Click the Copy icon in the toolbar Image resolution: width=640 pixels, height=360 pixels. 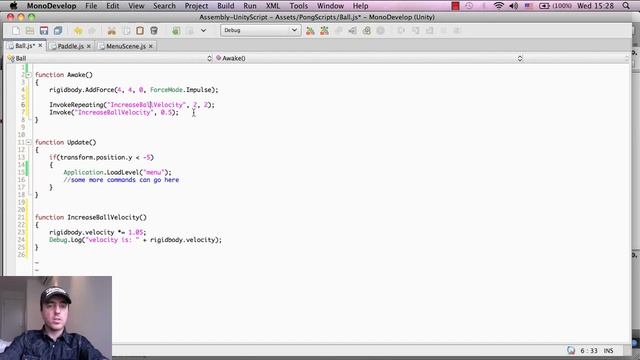point(126,31)
